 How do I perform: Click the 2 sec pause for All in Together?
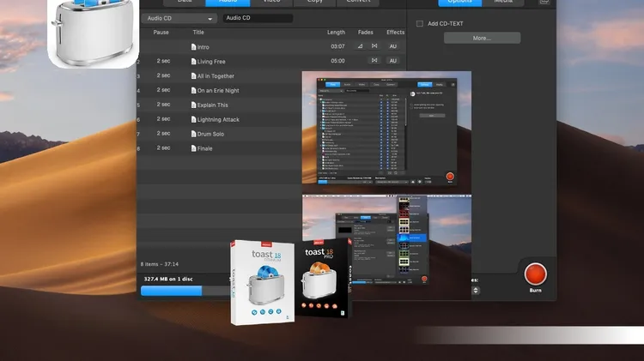point(163,75)
